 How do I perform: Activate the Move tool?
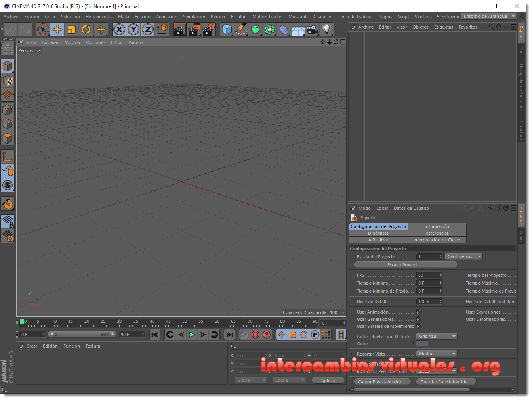(x=57, y=29)
